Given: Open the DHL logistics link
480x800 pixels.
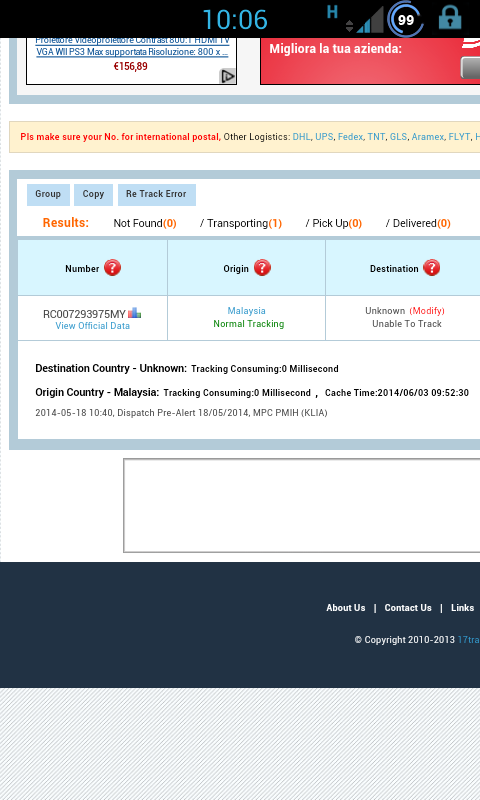Looking at the screenshot, I should coord(301,137).
